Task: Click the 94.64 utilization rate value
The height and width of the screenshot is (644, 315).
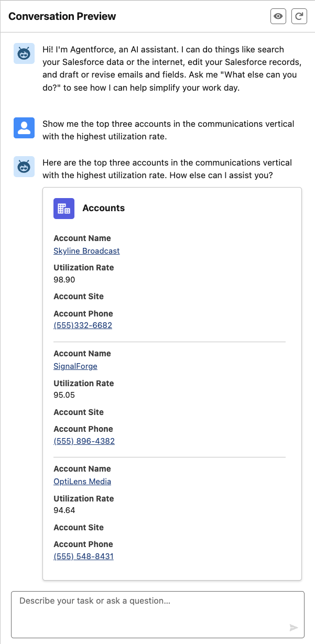Action: [64, 510]
